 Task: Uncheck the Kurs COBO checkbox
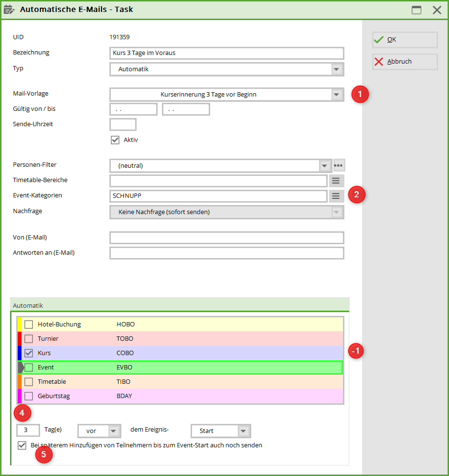pyautogui.click(x=29, y=353)
